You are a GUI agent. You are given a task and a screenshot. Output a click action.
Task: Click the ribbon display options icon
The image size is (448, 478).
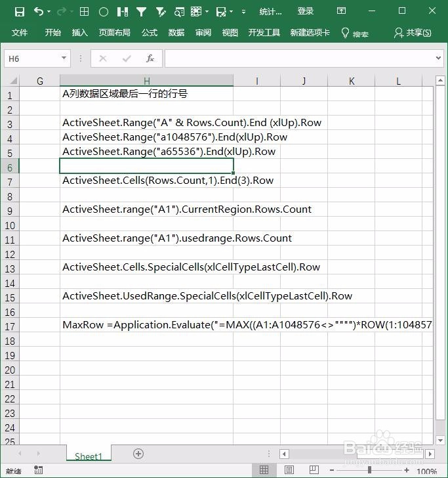click(x=341, y=11)
